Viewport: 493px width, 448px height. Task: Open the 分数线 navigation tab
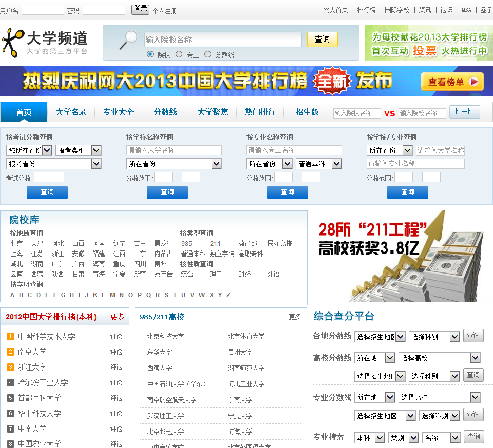(x=165, y=112)
